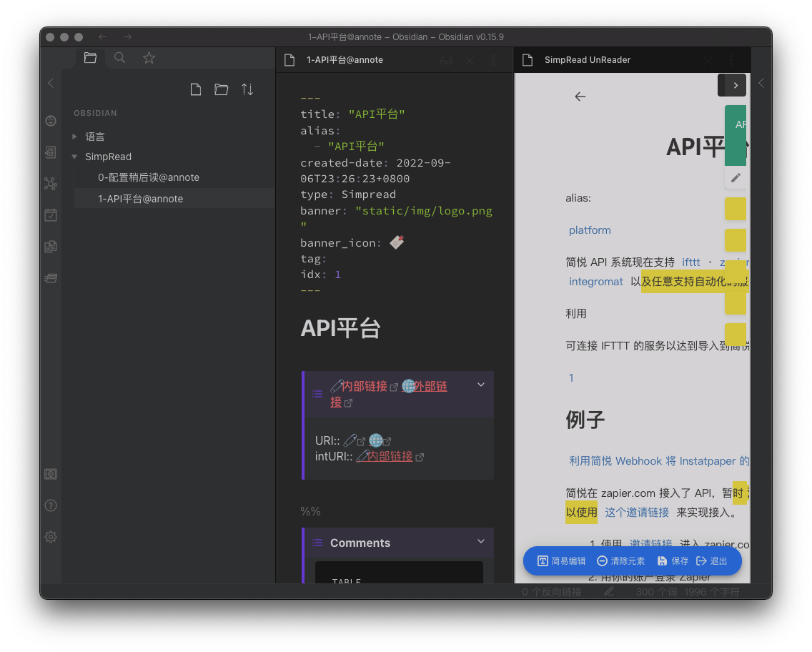Image resolution: width=812 pixels, height=652 pixels.
Task: Click the 简易编辑 button
Action: [561, 561]
